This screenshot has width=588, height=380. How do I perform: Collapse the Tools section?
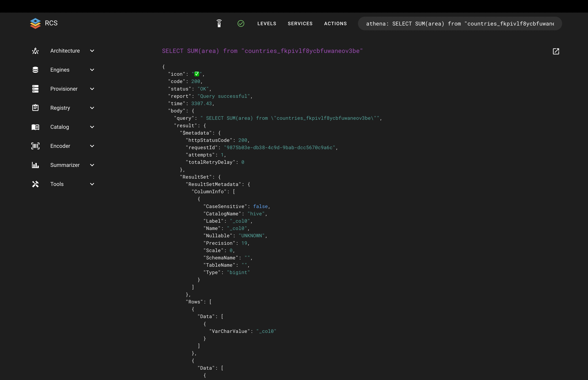coord(92,184)
